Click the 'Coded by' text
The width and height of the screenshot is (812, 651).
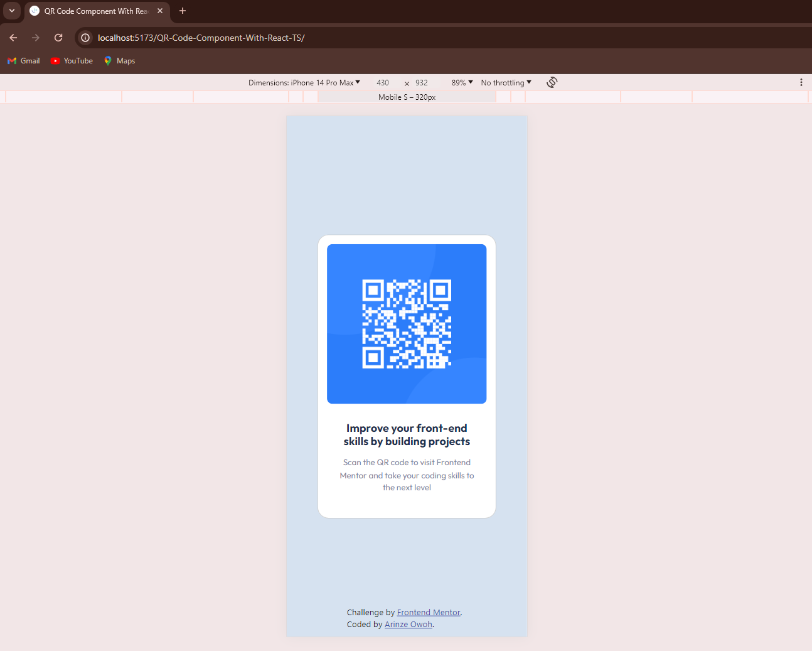pyautogui.click(x=365, y=625)
